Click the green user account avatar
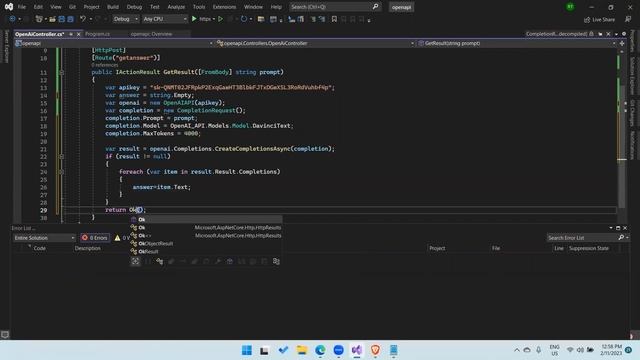This screenshot has width=640, height=360. tap(570, 7)
